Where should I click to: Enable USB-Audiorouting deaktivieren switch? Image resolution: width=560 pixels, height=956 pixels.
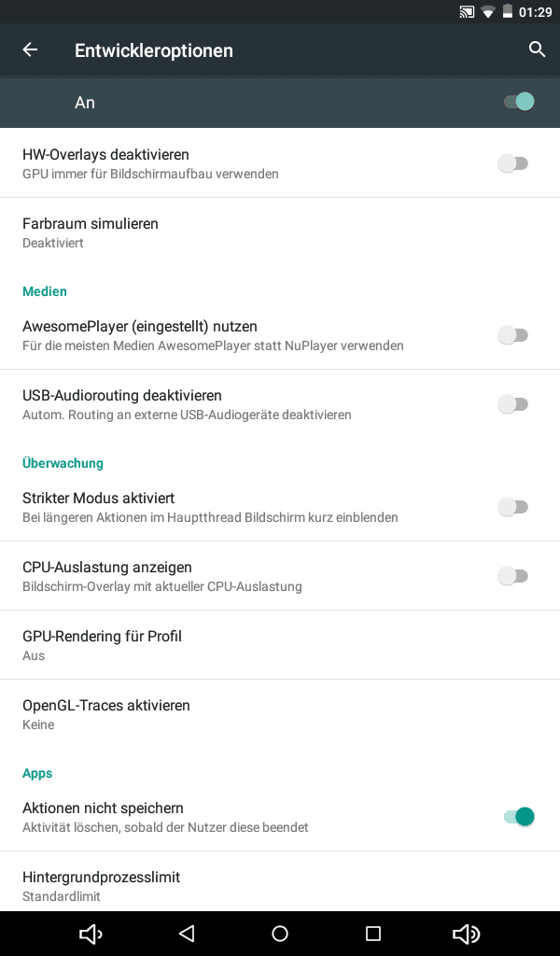coord(512,404)
